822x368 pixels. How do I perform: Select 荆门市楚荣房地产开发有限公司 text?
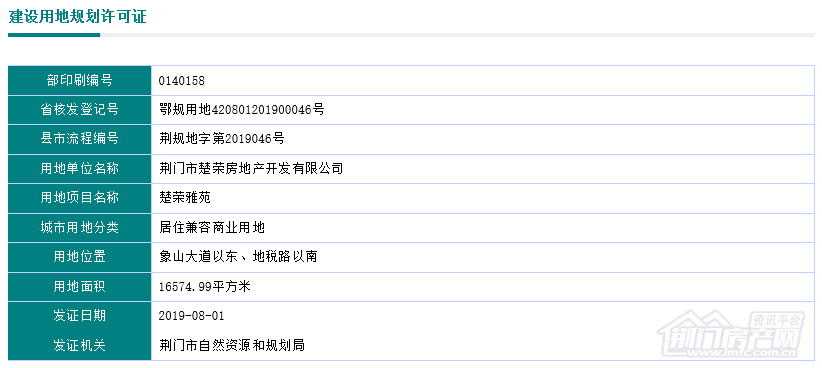(x=251, y=168)
